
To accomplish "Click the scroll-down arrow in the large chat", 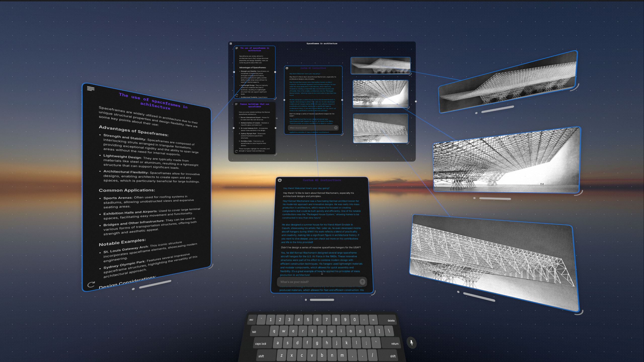I will pos(322,273).
